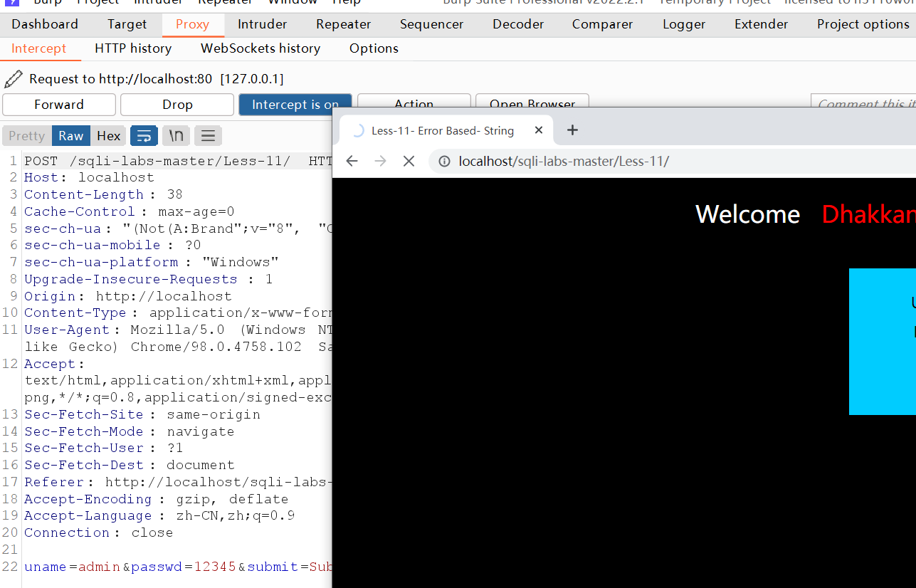Click the browser address bar URL
The width and height of the screenshot is (916, 588).
point(564,162)
